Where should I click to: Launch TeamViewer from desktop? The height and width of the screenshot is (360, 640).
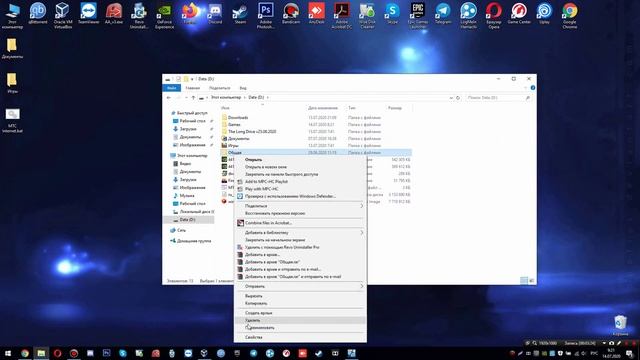[88, 14]
